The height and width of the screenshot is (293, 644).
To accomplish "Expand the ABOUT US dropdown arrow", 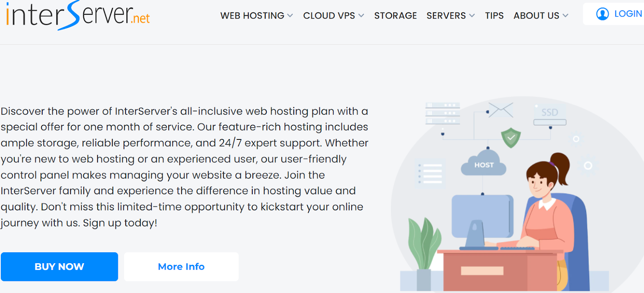I will (566, 16).
